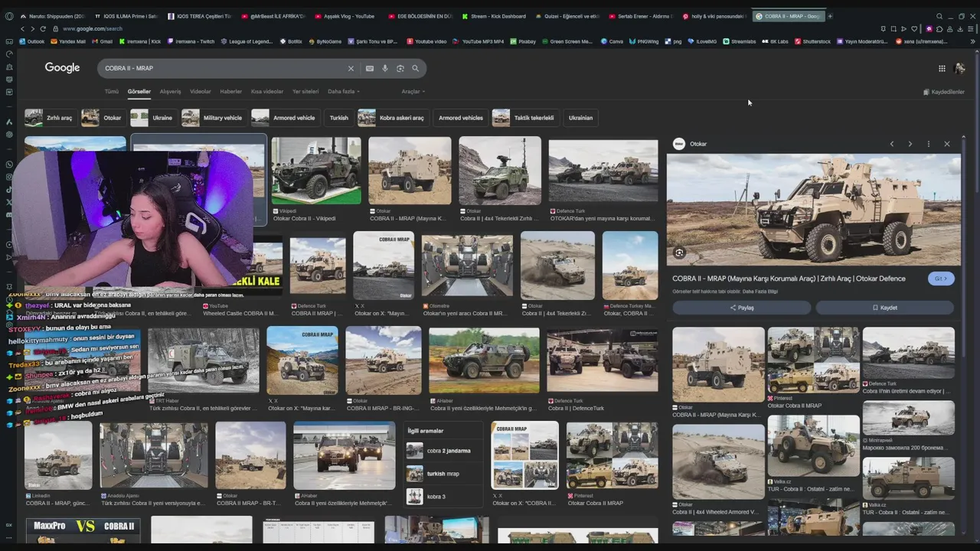The height and width of the screenshot is (551, 980).
Task: Filter by the Ukrainian chip
Action: tap(580, 118)
